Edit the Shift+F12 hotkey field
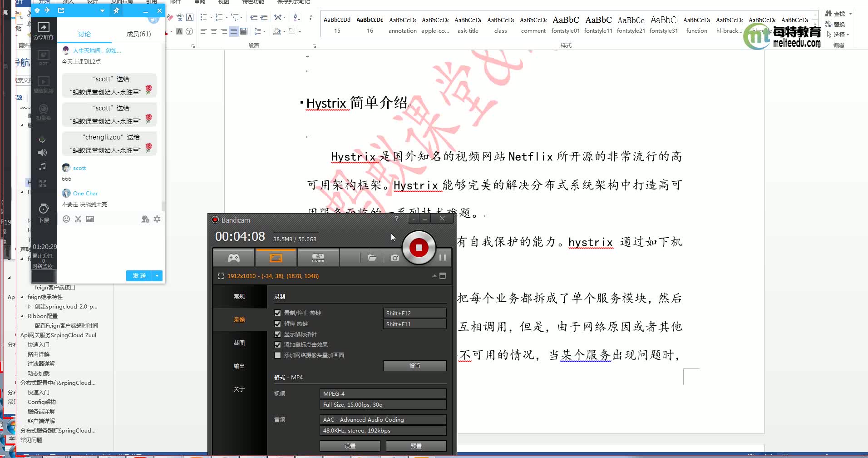This screenshot has width=868, height=458. 414,313
